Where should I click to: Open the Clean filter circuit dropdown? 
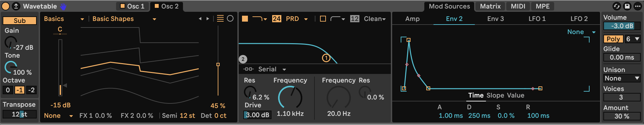[x=375, y=19]
